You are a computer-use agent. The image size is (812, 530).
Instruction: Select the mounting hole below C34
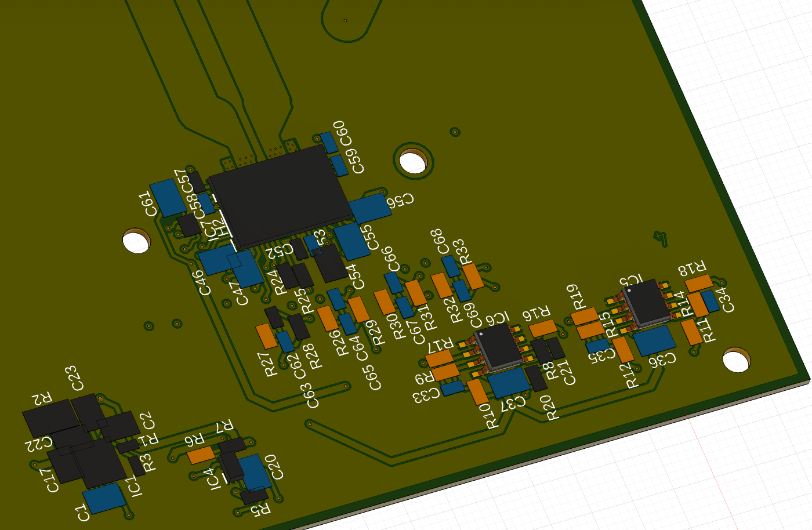(x=737, y=361)
